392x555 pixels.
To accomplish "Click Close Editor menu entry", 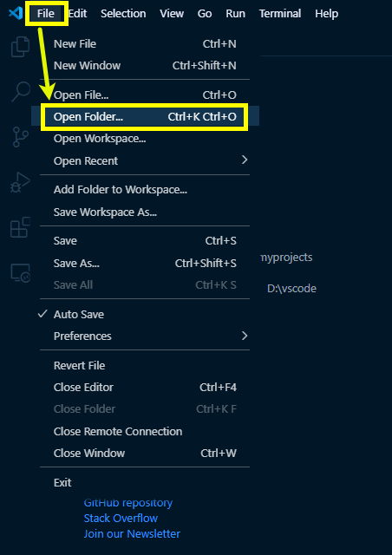I will [x=145, y=388].
